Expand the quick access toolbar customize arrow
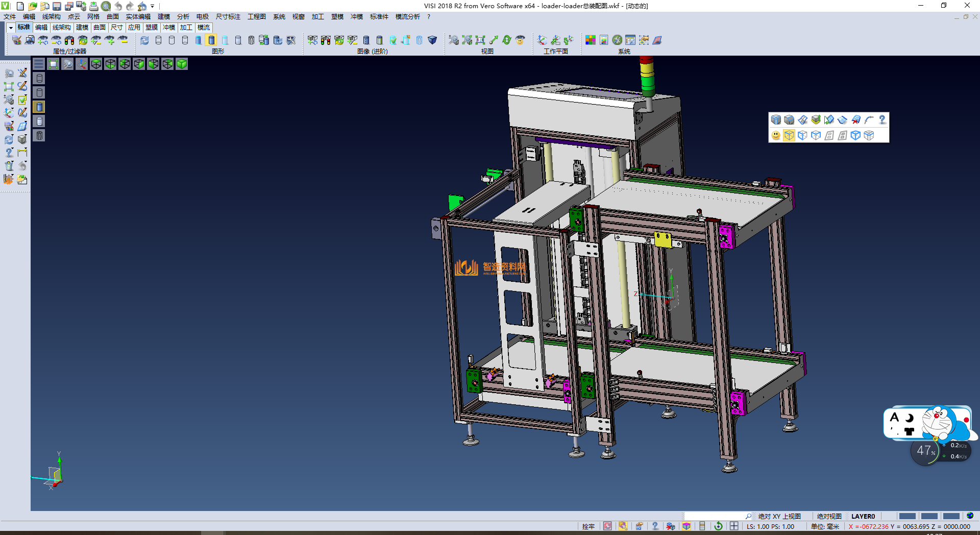 click(x=152, y=6)
